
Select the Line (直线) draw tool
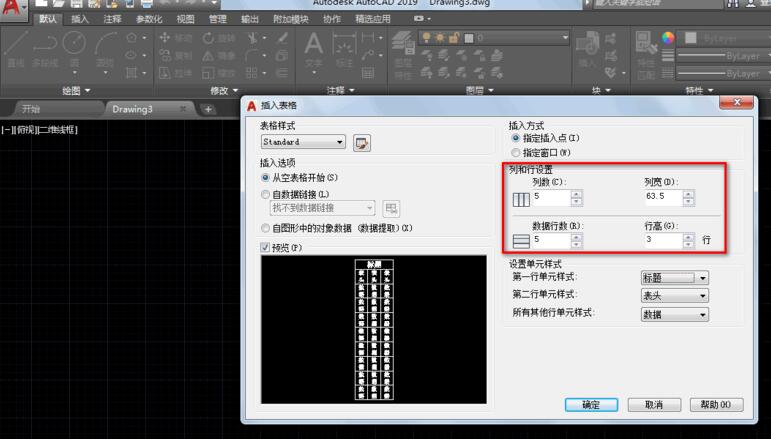tap(15, 49)
